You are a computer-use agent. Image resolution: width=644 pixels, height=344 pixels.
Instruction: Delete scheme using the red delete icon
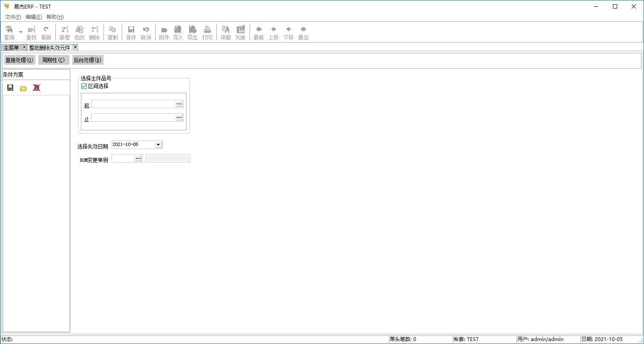[37, 88]
